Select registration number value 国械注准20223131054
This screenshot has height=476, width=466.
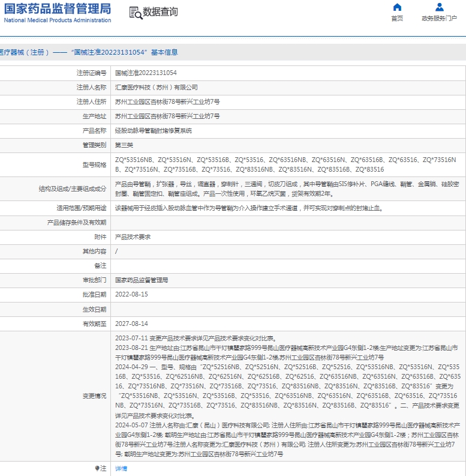click(x=146, y=73)
